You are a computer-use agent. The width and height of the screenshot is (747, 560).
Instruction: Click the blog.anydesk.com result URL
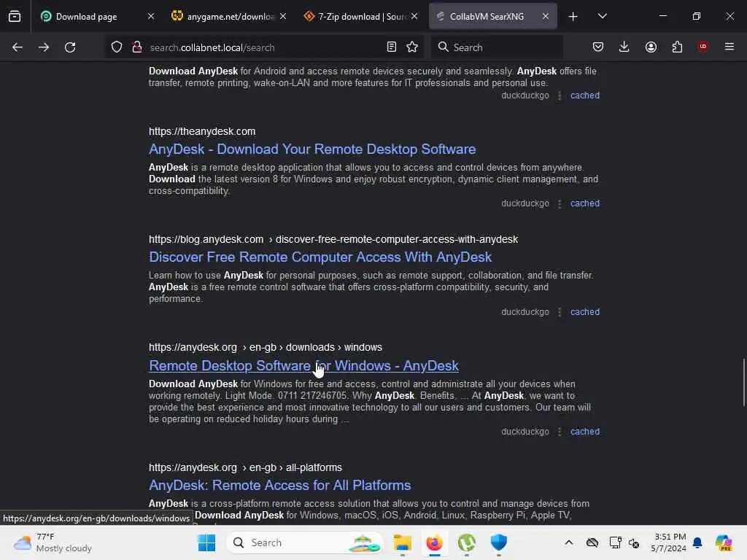pos(333,239)
